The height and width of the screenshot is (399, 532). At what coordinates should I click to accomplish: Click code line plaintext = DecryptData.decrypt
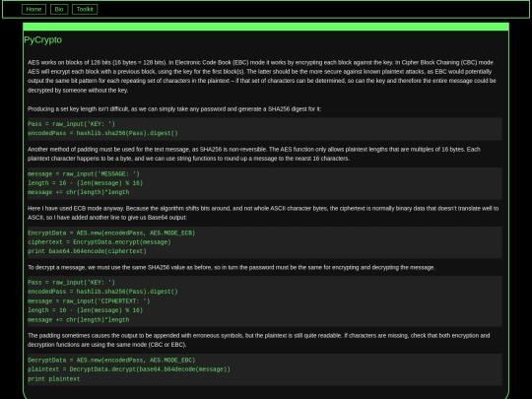tap(129, 369)
